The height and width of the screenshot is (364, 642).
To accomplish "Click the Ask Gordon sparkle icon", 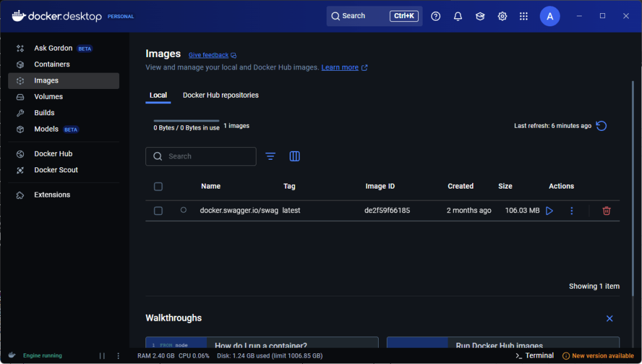I will [20, 48].
